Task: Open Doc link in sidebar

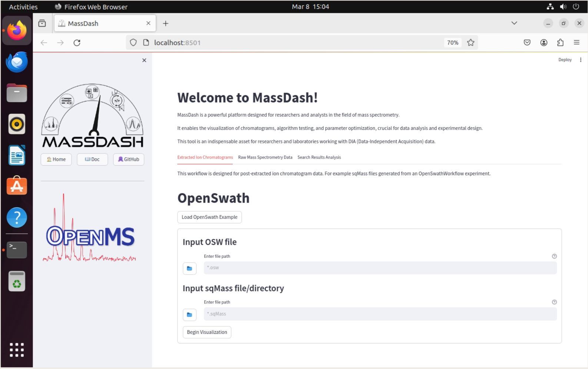Action: tap(92, 159)
